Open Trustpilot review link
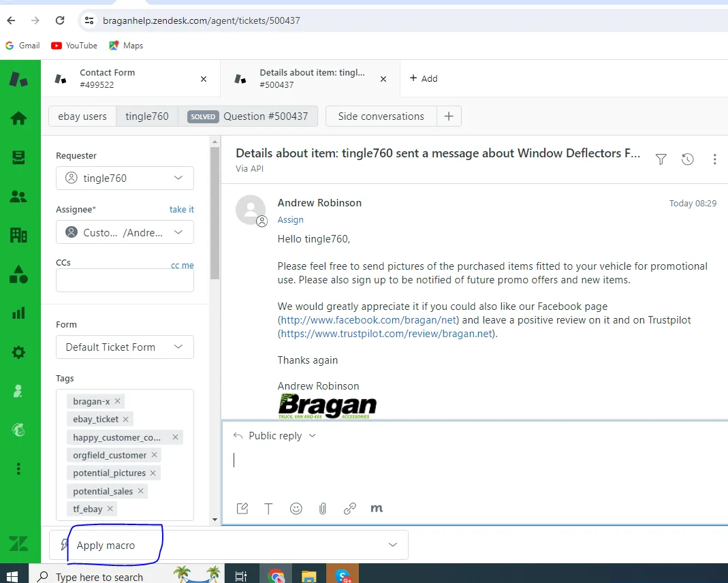This screenshot has width=728, height=583. click(x=386, y=334)
